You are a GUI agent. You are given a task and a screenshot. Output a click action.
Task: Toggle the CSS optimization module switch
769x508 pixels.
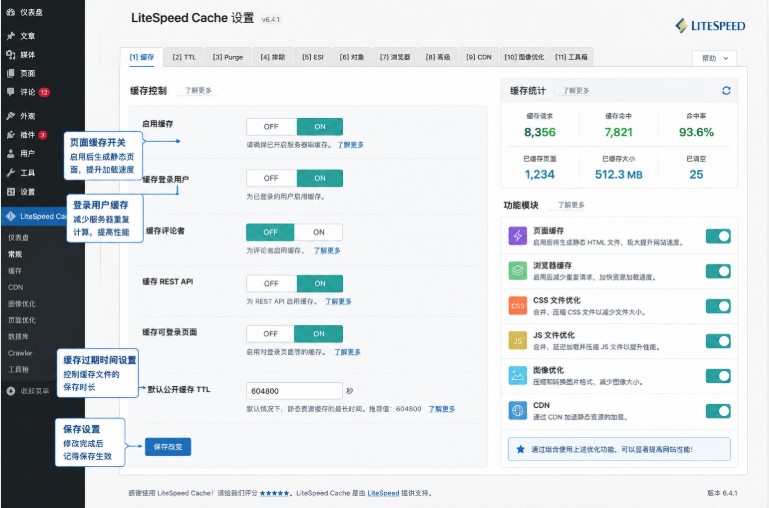tap(718, 306)
